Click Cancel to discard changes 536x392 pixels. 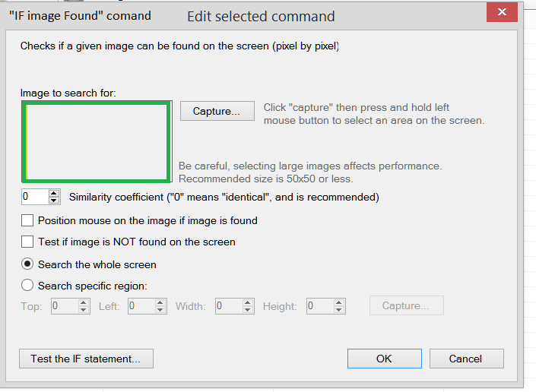[x=466, y=359]
